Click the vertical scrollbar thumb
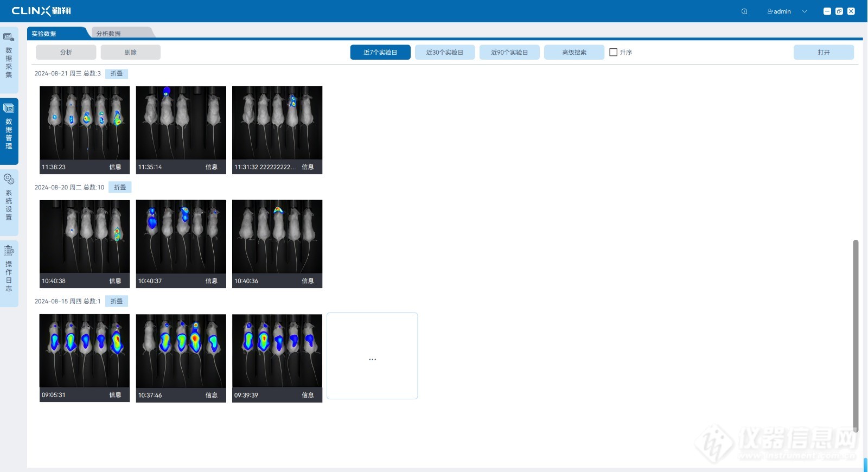The height and width of the screenshot is (472, 868). (856, 335)
